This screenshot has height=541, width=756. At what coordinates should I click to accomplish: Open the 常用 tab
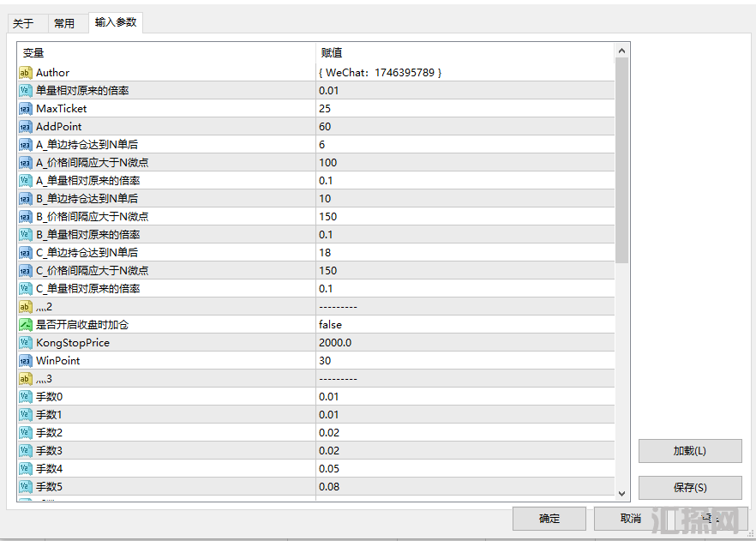pyautogui.click(x=64, y=24)
